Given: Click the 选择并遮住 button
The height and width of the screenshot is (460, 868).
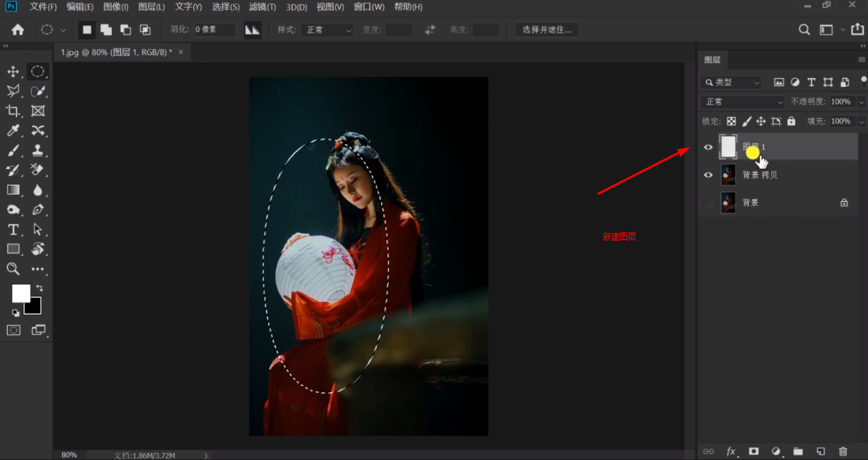Looking at the screenshot, I should pyautogui.click(x=547, y=30).
